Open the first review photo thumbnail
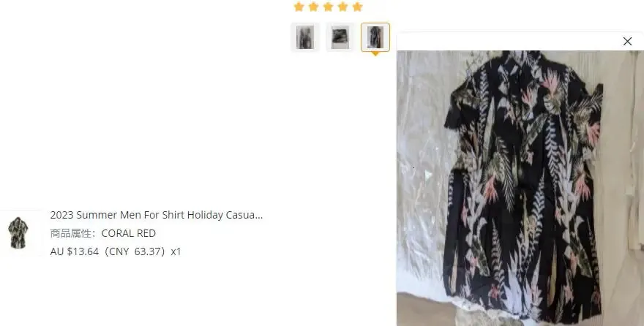 pyautogui.click(x=305, y=37)
